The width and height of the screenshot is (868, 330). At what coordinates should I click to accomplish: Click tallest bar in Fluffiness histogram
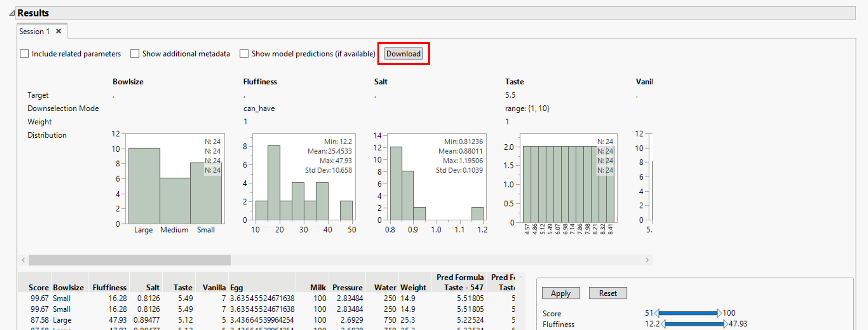pos(274,183)
